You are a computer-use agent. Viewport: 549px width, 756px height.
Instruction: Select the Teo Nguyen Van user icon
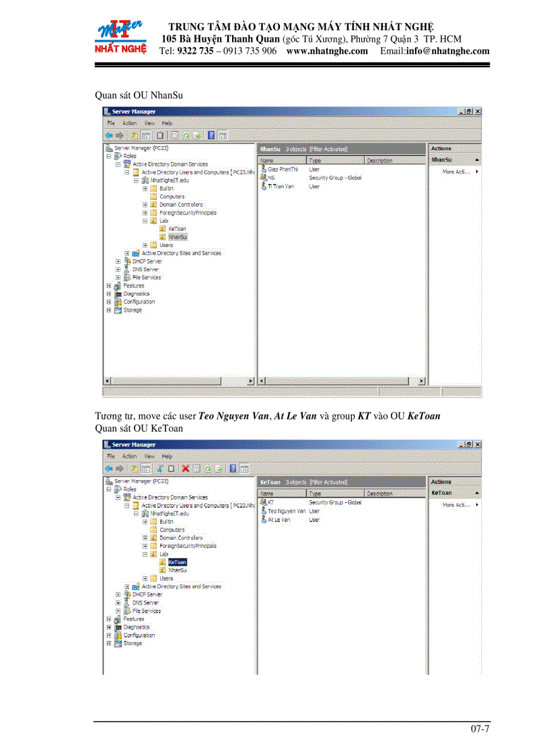263,511
